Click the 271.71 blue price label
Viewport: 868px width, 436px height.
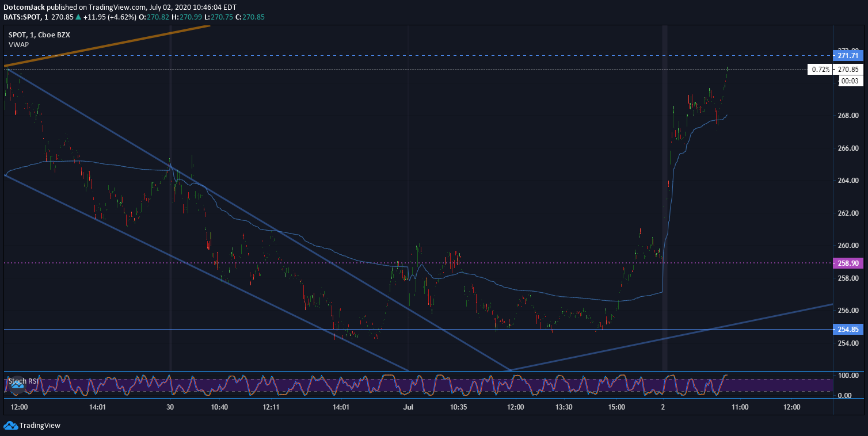[x=848, y=56]
